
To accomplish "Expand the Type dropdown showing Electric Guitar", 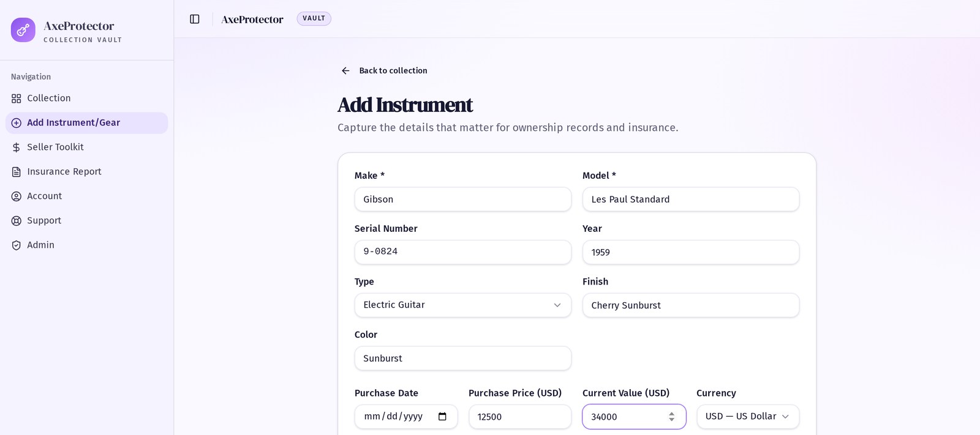I will (x=463, y=305).
